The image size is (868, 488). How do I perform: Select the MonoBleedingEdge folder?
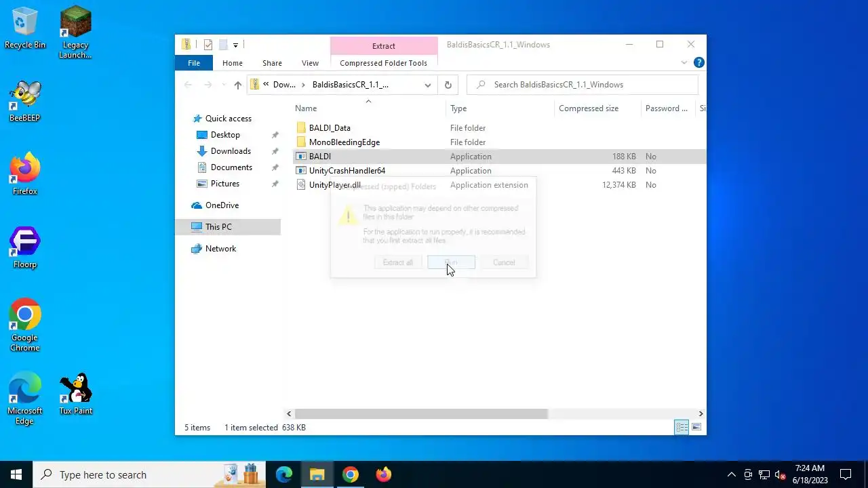344,142
